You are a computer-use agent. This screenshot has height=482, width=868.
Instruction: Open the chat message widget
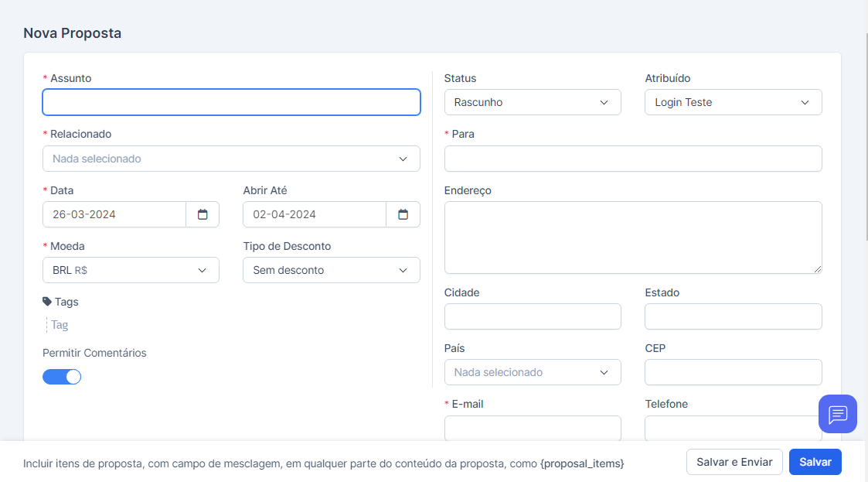coord(838,414)
